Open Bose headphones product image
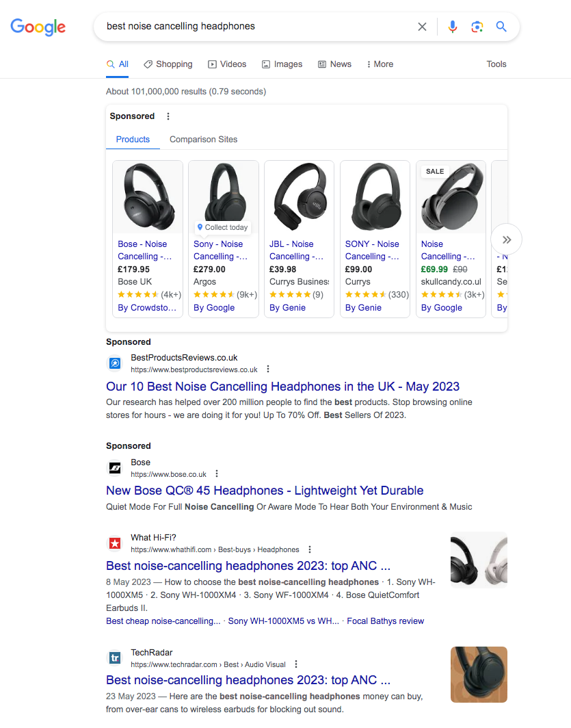Viewport: 571px width, 728px height. pos(148,197)
